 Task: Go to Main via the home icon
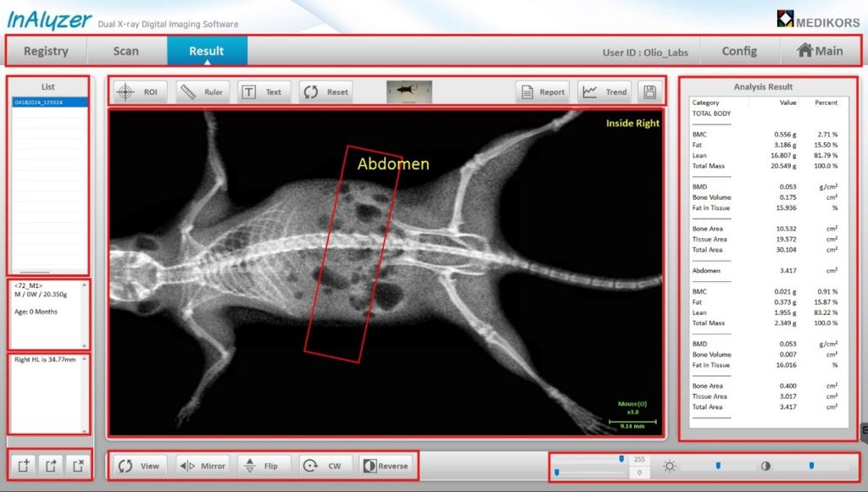[x=821, y=51]
